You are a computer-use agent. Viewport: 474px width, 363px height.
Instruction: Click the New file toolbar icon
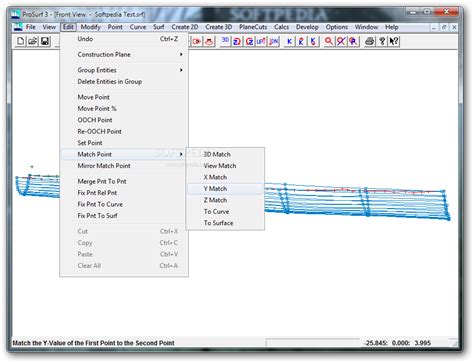[21, 41]
